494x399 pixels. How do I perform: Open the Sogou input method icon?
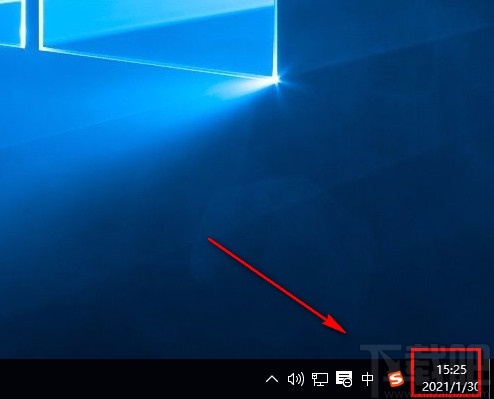click(396, 379)
